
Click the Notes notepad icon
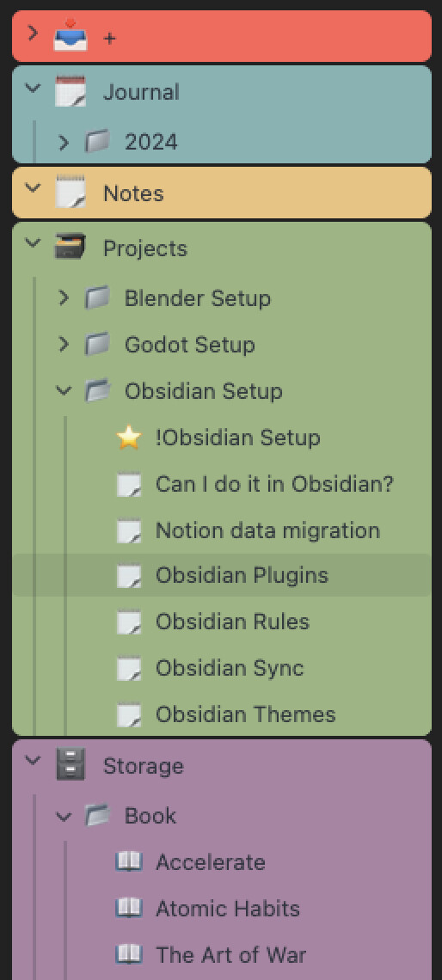[70, 193]
